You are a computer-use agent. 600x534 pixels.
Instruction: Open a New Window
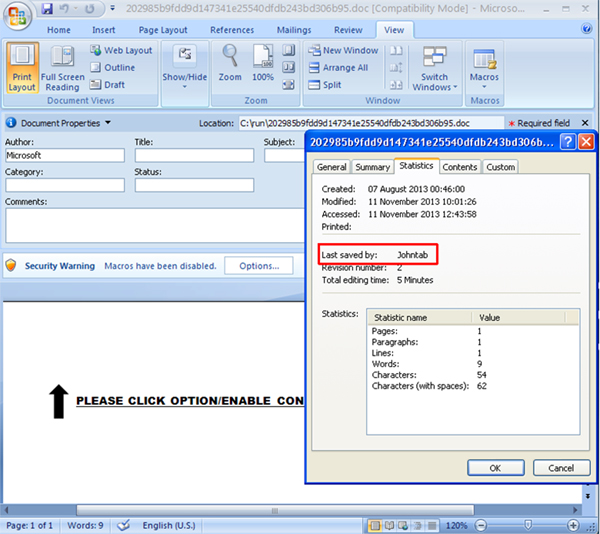pyautogui.click(x=343, y=50)
